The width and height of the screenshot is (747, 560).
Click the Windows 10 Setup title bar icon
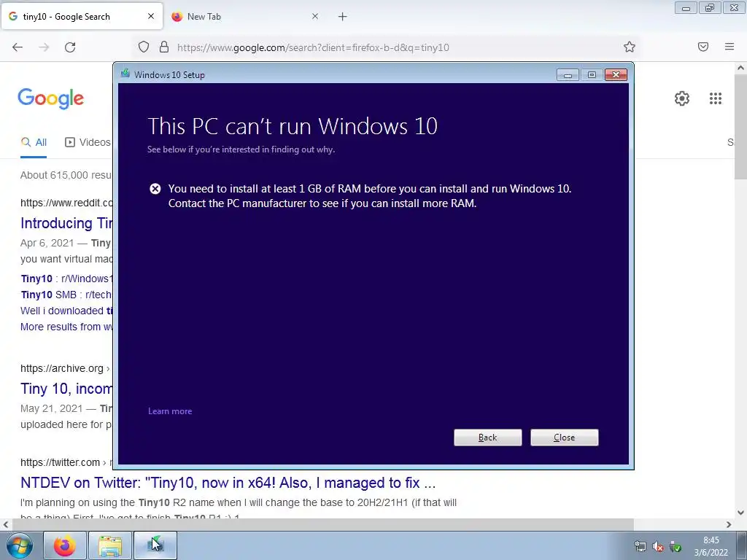tap(125, 74)
